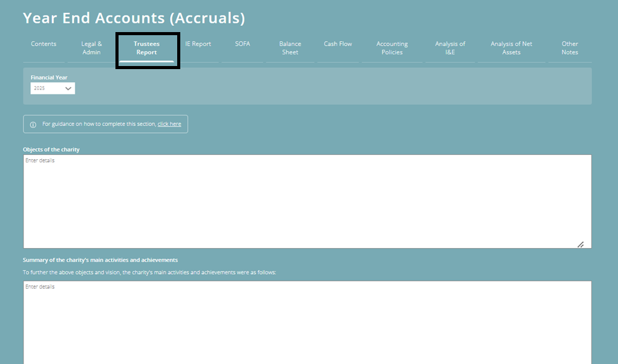Click inside the Objects of the charity textbox
Image resolution: width=618 pixels, height=364 pixels.
pos(307,201)
